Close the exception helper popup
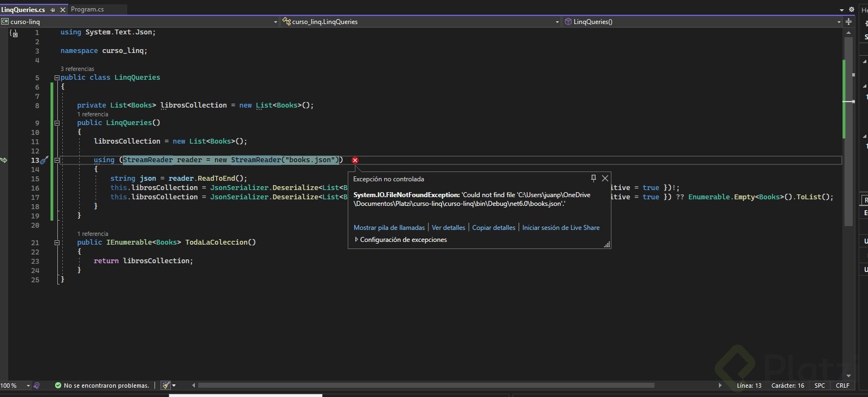The width and height of the screenshot is (868, 397). (x=605, y=178)
